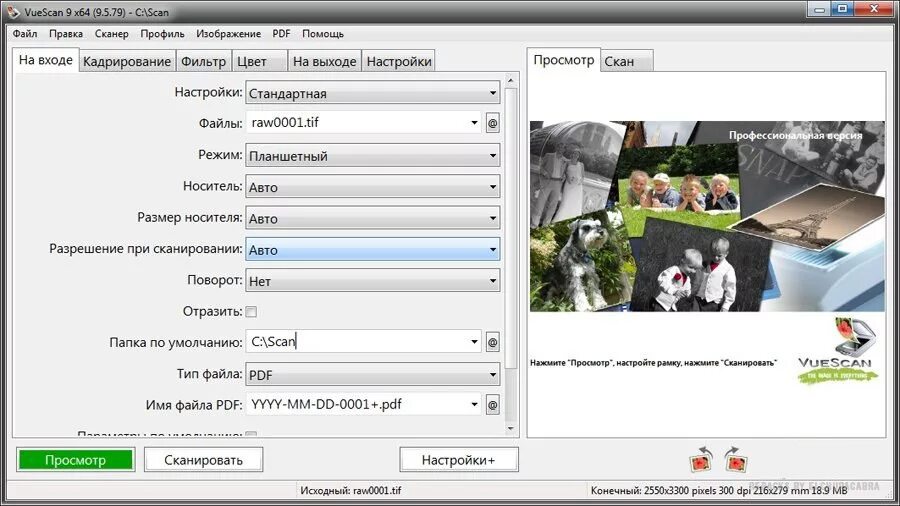
Task: Expand the Имя файла PDF dropdown arrow
Action: coord(474,405)
